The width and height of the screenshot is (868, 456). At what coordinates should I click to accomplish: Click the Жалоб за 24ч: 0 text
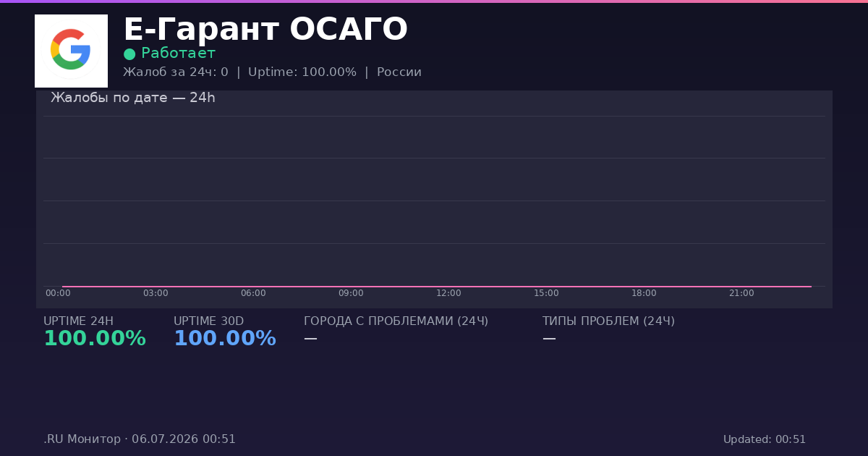[176, 72]
